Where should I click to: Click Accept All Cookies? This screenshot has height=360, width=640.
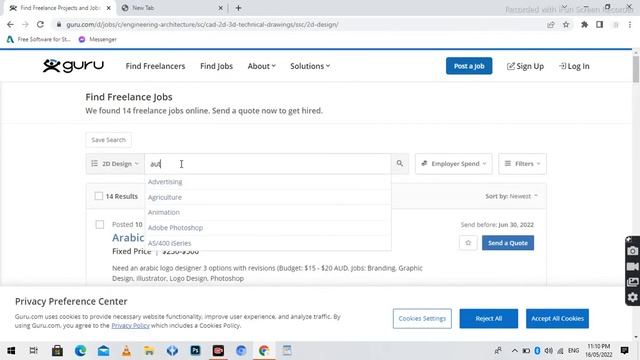coord(557,319)
